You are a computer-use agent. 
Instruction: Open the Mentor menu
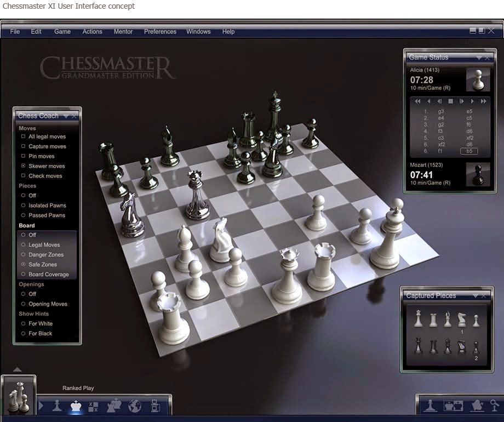tap(123, 32)
